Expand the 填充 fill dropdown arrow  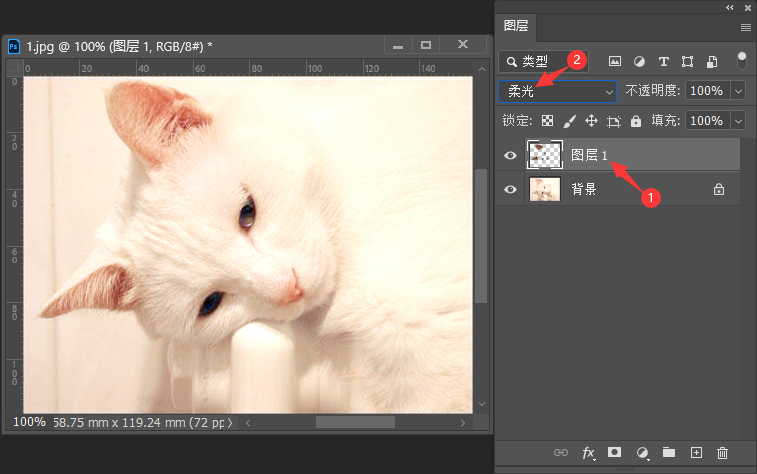coord(739,121)
